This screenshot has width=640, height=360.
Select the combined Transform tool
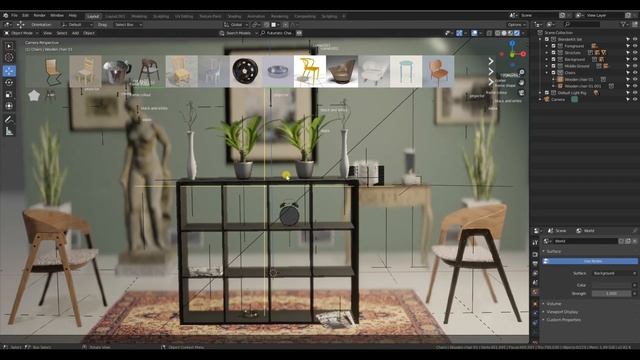pos(9,106)
